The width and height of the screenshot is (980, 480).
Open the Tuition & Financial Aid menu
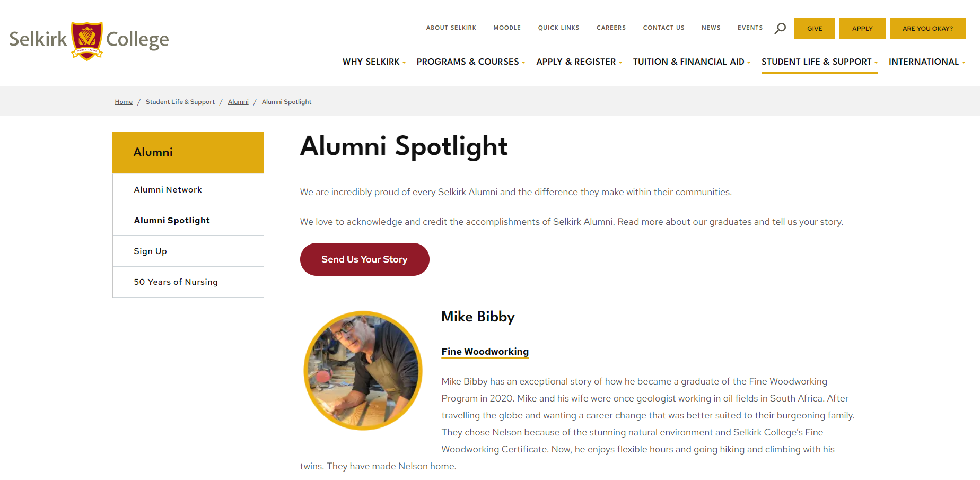[x=692, y=62]
